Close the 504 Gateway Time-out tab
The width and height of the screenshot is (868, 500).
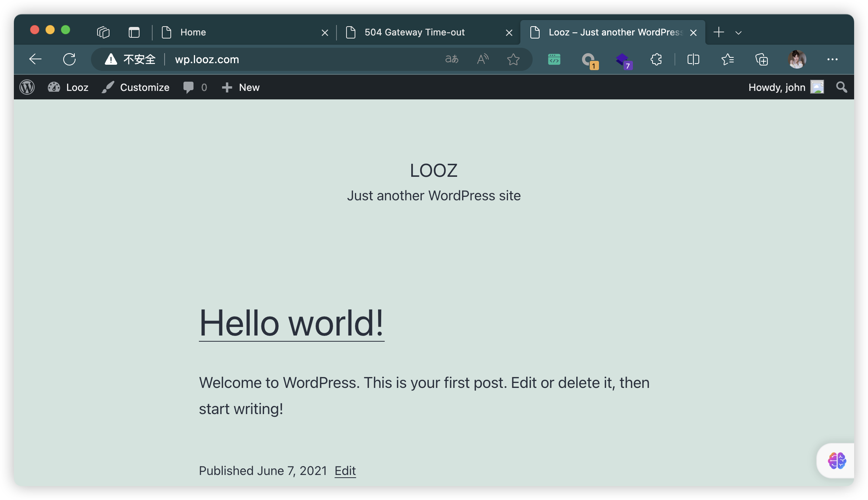(x=509, y=33)
